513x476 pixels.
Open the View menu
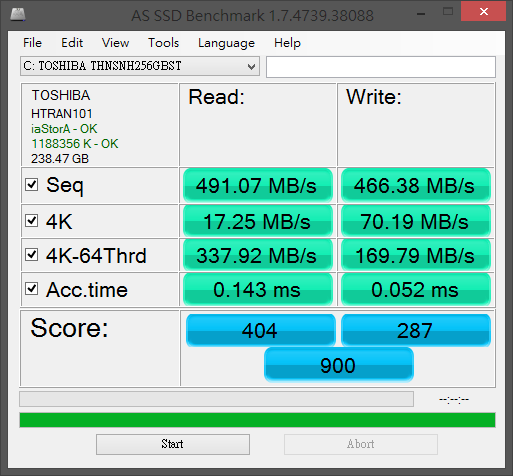tap(115, 43)
